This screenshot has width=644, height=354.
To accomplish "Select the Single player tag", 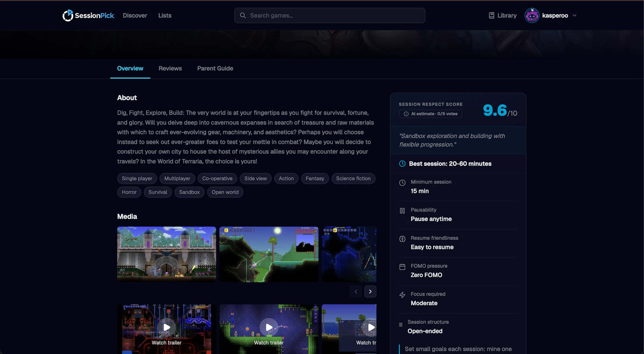I will pyautogui.click(x=137, y=178).
